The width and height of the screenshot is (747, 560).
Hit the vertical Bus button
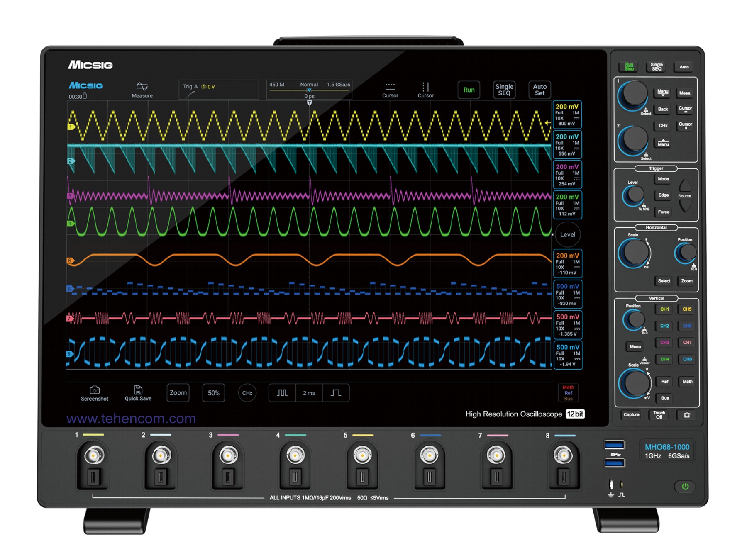click(x=664, y=398)
